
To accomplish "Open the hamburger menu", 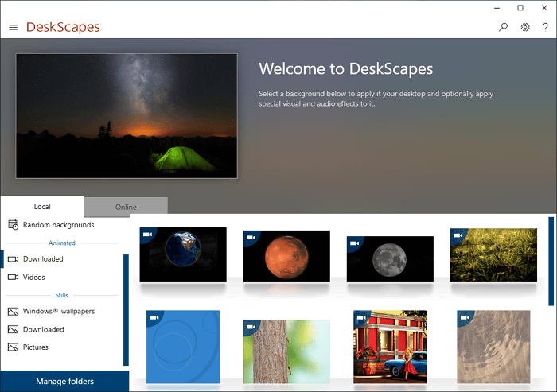I will 13,27.
